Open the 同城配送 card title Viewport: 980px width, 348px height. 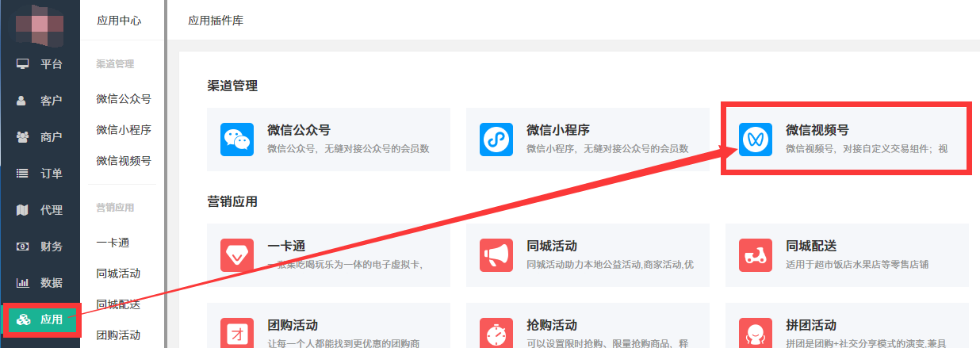click(x=811, y=246)
